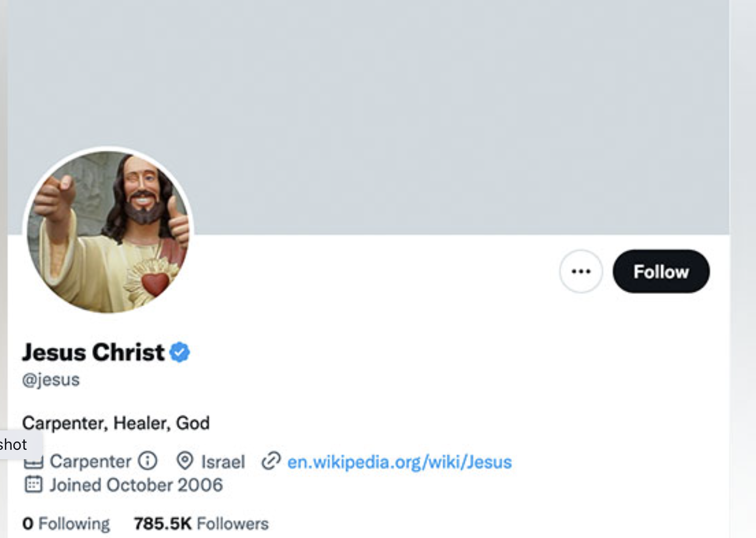Click the info icon beside Carpenter
756x538 pixels.
148,460
